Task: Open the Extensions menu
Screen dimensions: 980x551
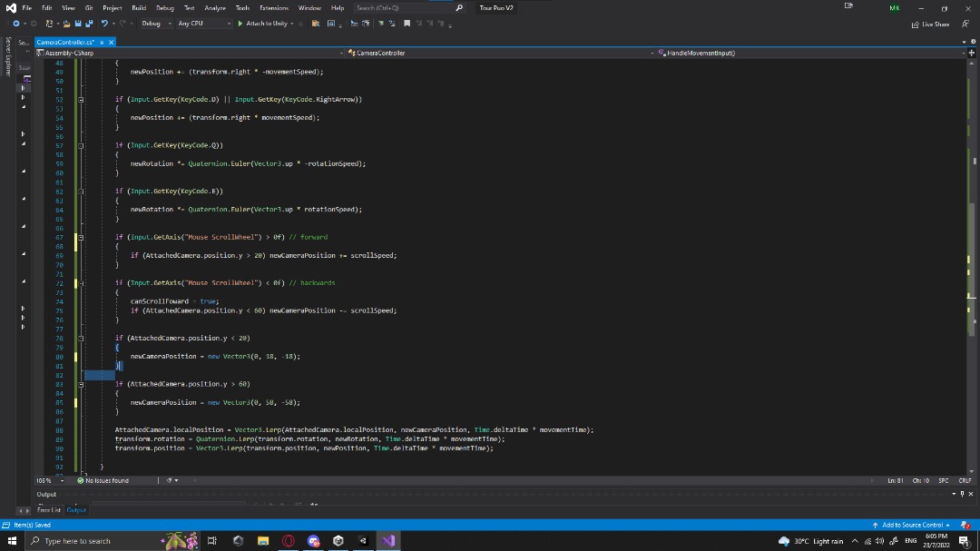Action: point(273,7)
